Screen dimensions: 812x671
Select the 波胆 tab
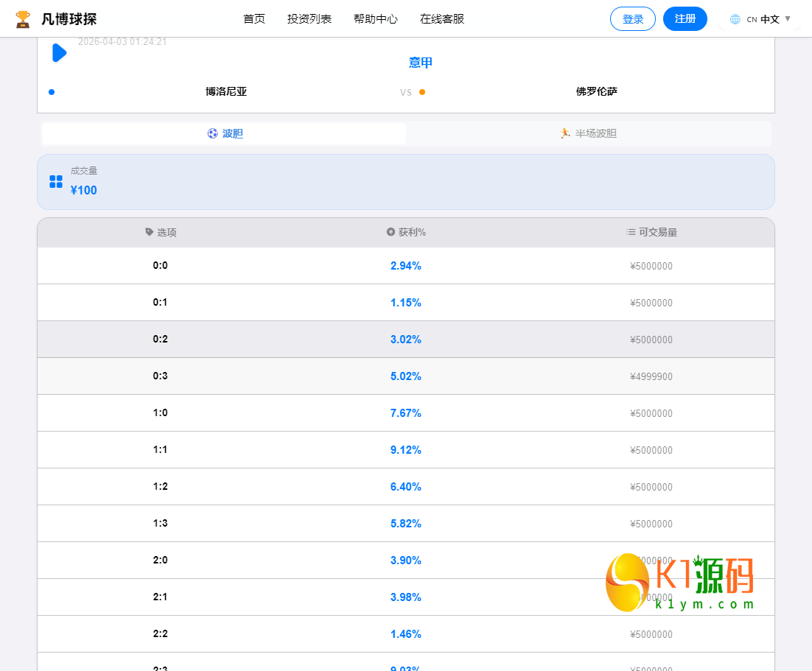click(x=223, y=133)
